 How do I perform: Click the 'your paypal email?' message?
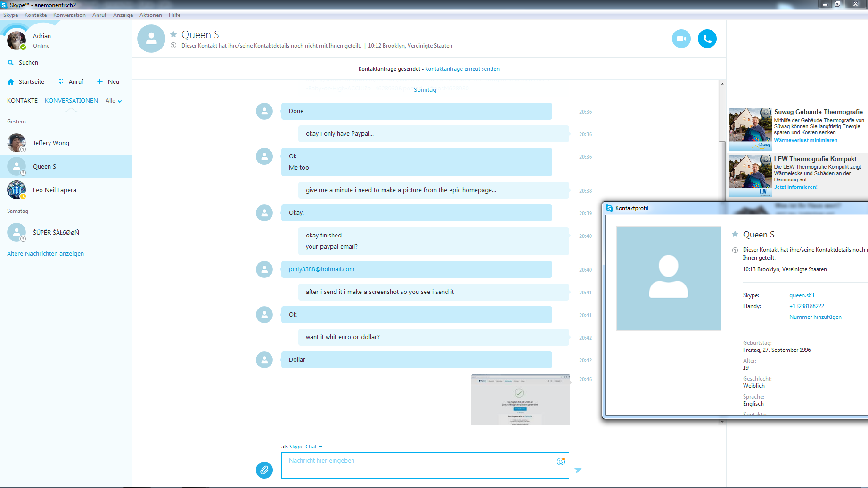tap(332, 247)
